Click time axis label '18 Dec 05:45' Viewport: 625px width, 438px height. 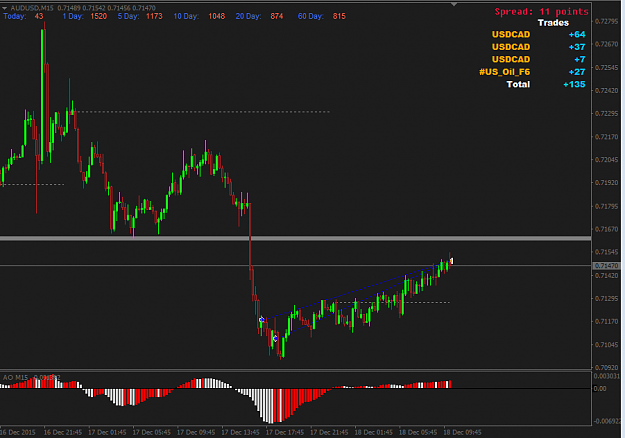418,432
